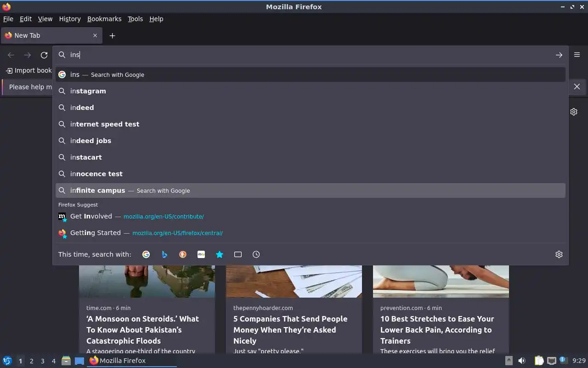Image resolution: width=588 pixels, height=368 pixels.
Task: Search with DuckDuckGo one-off icon
Action: pos(183,254)
